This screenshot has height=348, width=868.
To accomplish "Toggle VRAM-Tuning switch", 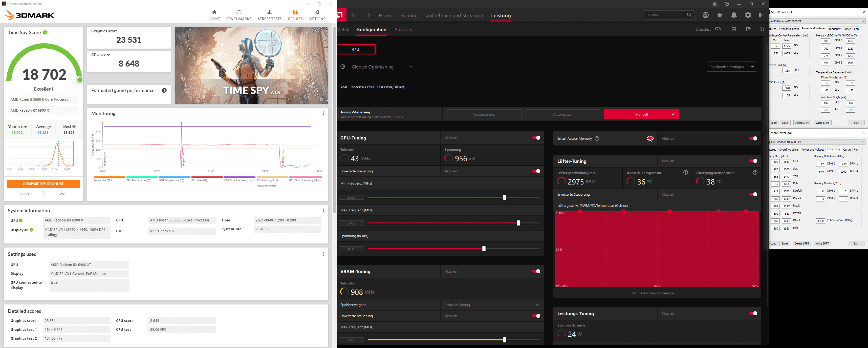I will 536,272.
